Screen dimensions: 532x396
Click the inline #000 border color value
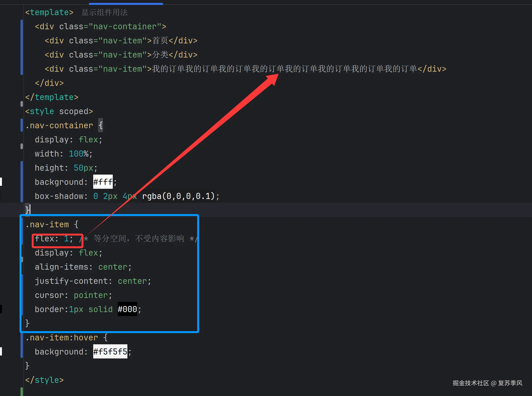point(127,309)
